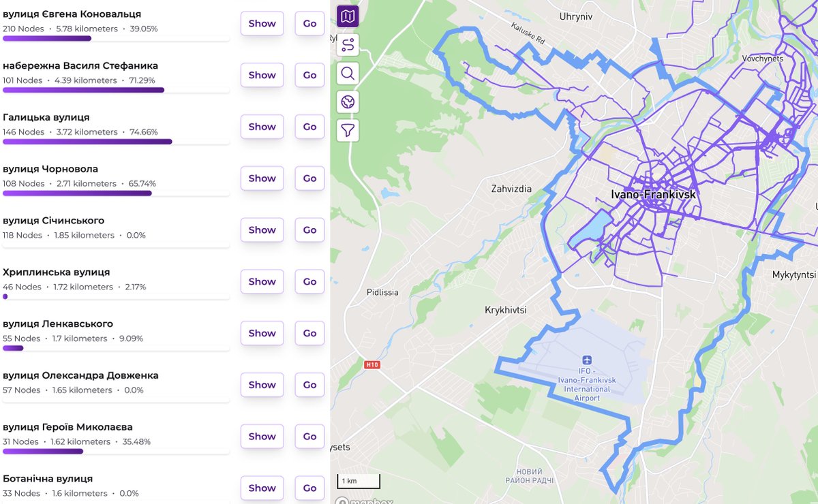Open the funnel filter icon
This screenshot has height=504, width=818.
click(x=348, y=130)
